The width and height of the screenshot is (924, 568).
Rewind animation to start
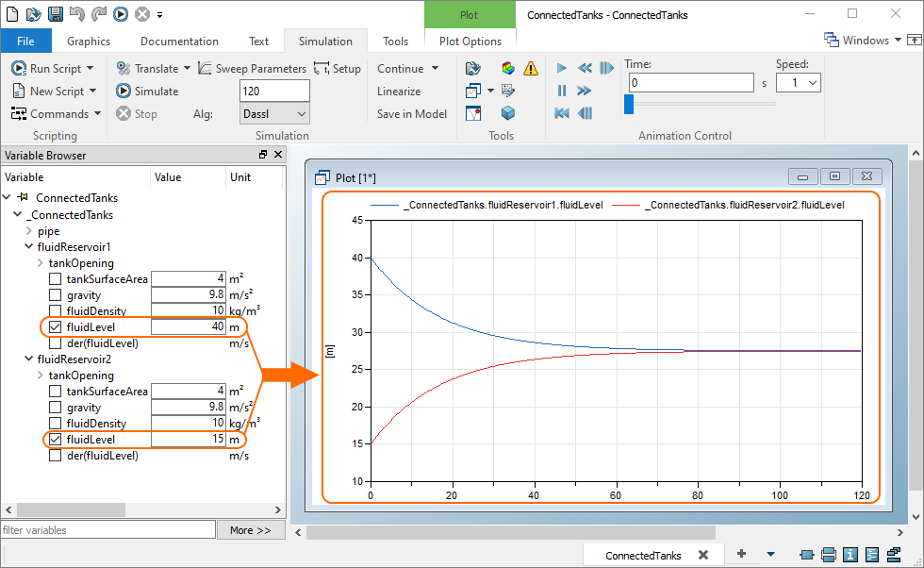click(x=562, y=113)
